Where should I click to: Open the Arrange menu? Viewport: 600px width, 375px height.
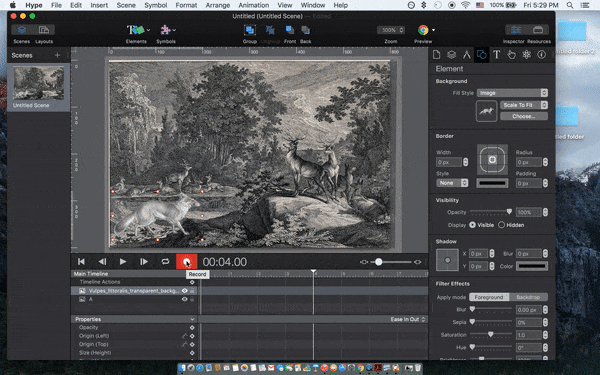pyautogui.click(x=218, y=5)
